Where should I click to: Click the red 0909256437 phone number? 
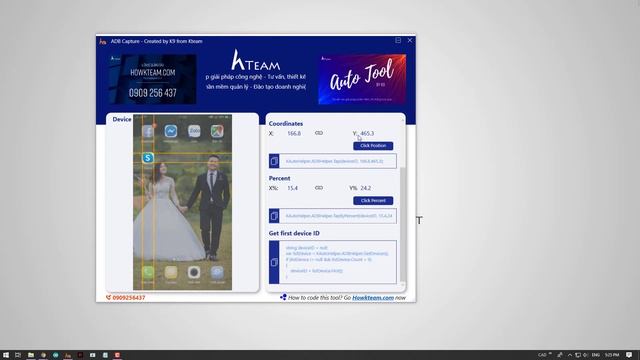click(129, 298)
